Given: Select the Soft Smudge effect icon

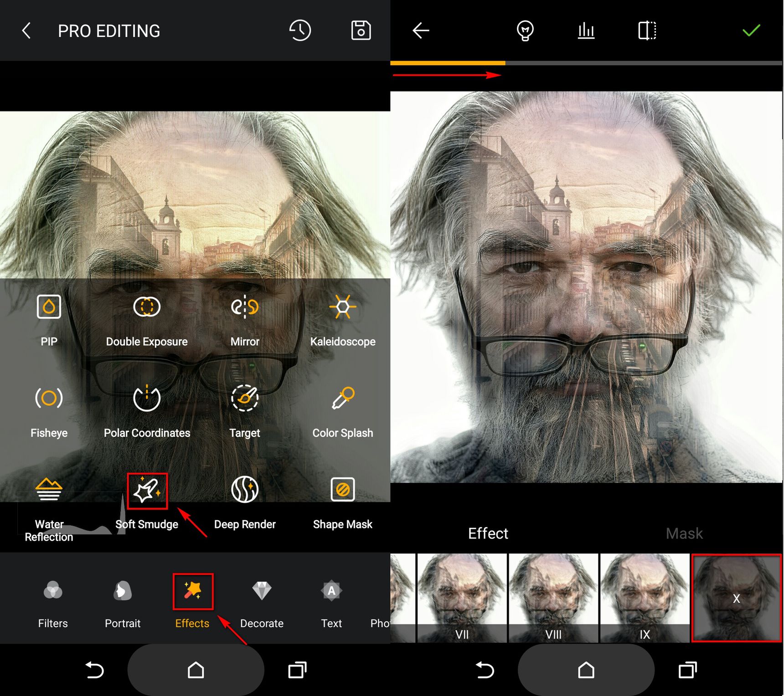Looking at the screenshot, I should pos(147,491).
